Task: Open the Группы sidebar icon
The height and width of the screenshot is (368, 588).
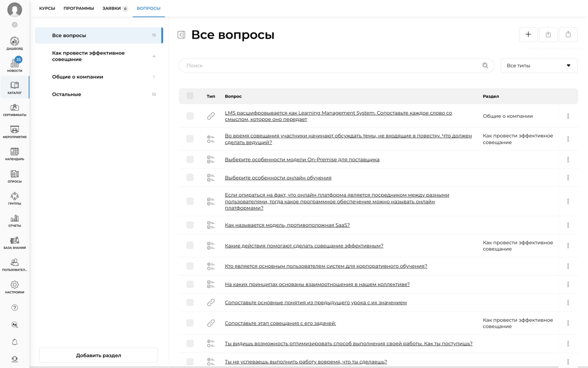Action: (x=14, y=199)
